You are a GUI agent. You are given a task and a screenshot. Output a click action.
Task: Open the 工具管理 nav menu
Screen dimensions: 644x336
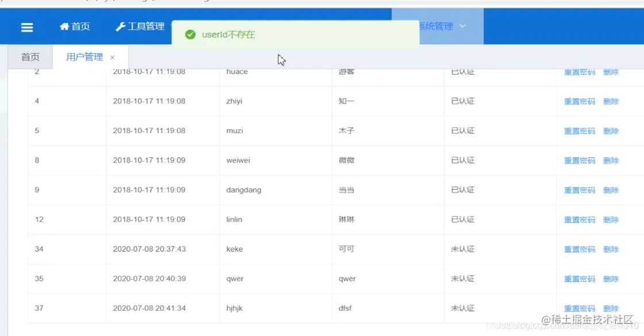pyautogui.click(x=140, y=26)
